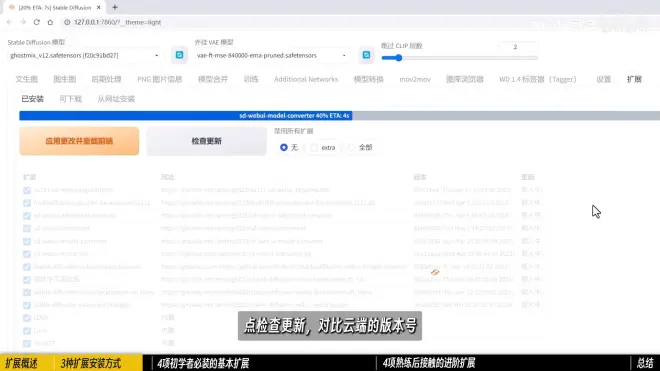Open the 图库浏览器 tab

(x=465, y=79)
